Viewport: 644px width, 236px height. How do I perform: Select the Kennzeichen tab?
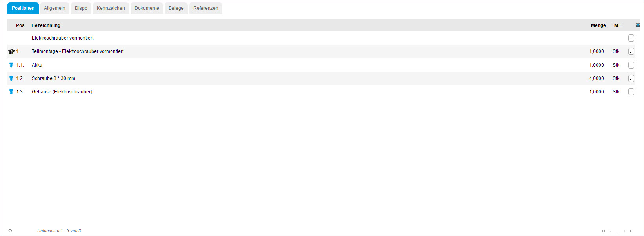111,8
